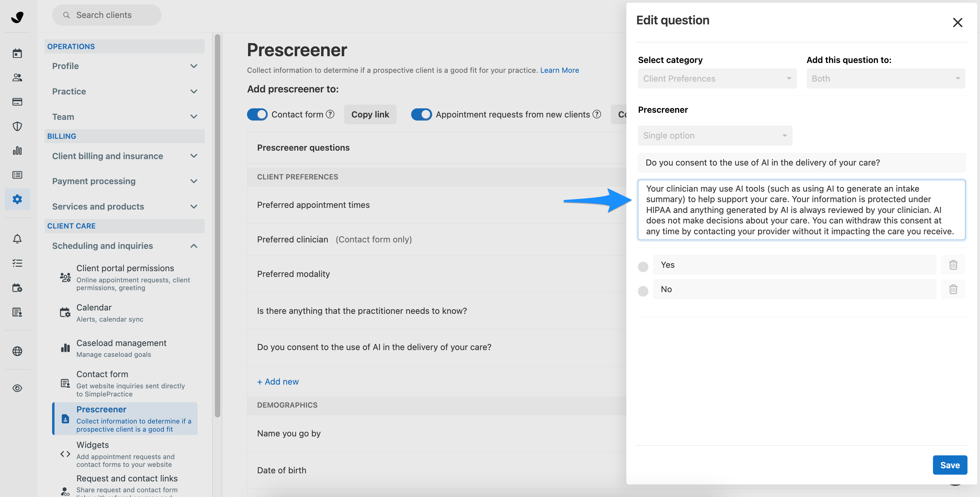Toggle the Contact form switch

tap(257, 114)
